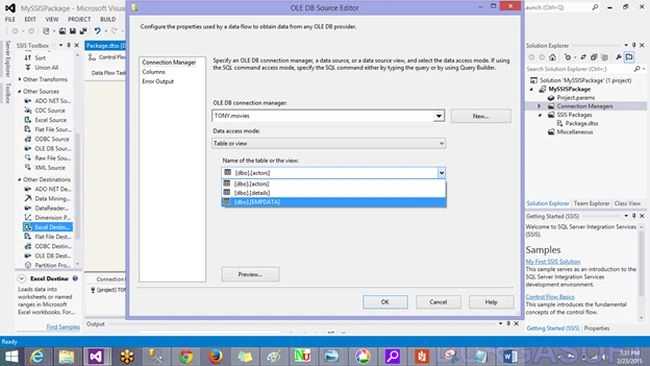This screenshot has height=366, width=650.
Task: Switch to the Error Output page
Action: (x=158, y=81)
